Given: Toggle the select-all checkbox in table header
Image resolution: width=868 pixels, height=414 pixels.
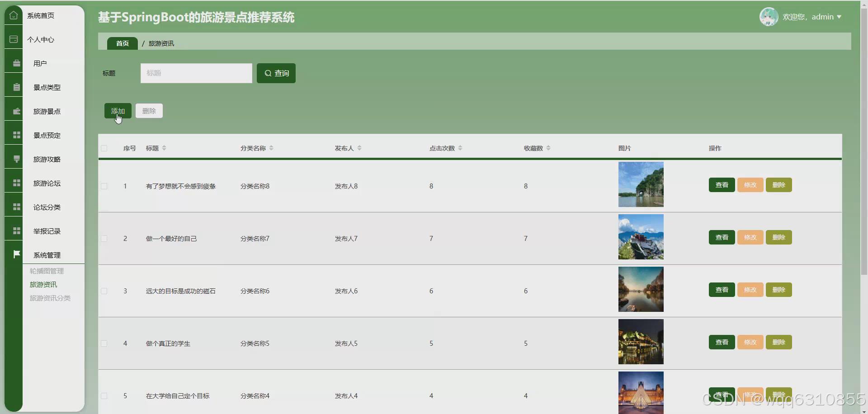Looking at the screenshot, I should [x=104, y=148].
